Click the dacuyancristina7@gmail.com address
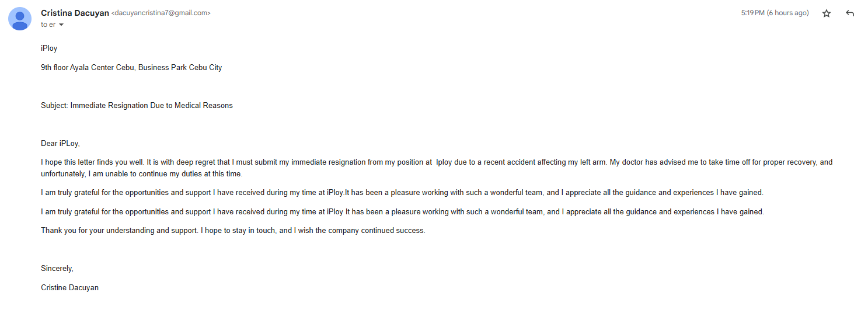The image size is (868, 313). (x=161, y=13)
